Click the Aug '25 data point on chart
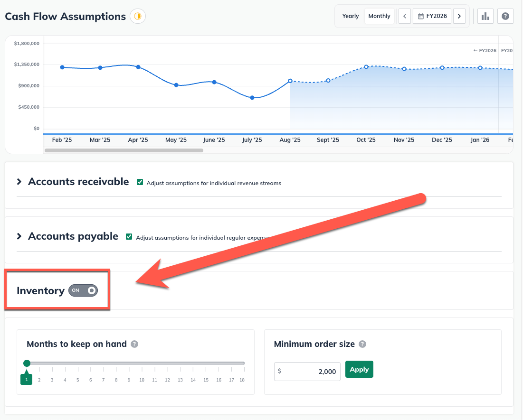The height and width of the screenshot is (420, 523). (290, 81)
